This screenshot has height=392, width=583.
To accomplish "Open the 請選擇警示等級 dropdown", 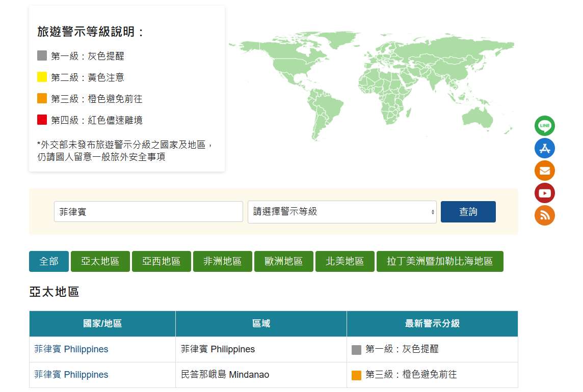I will point(341,211).
